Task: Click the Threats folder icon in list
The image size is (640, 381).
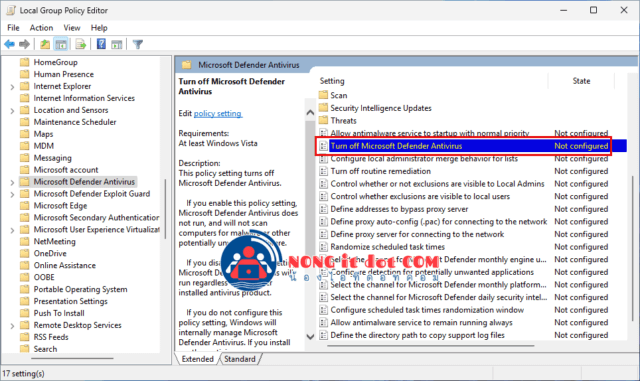Action: tap(323, 120)
